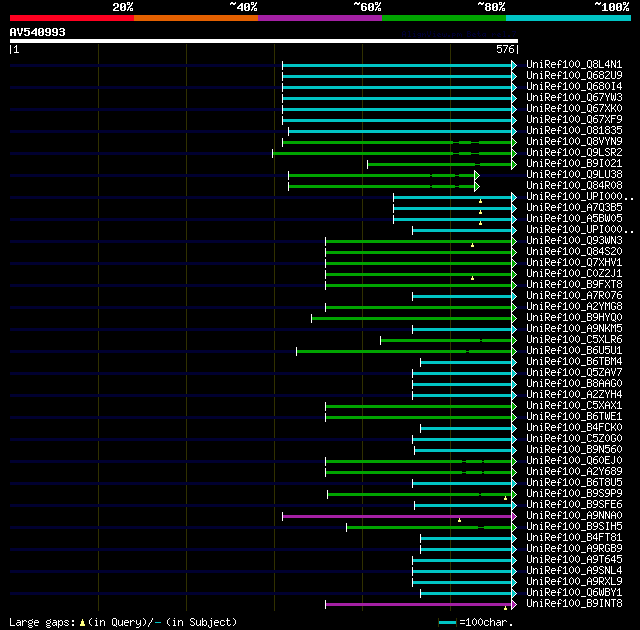
Task: Click the UniRef100_O81835 hit label
Action: coord(574,131)
